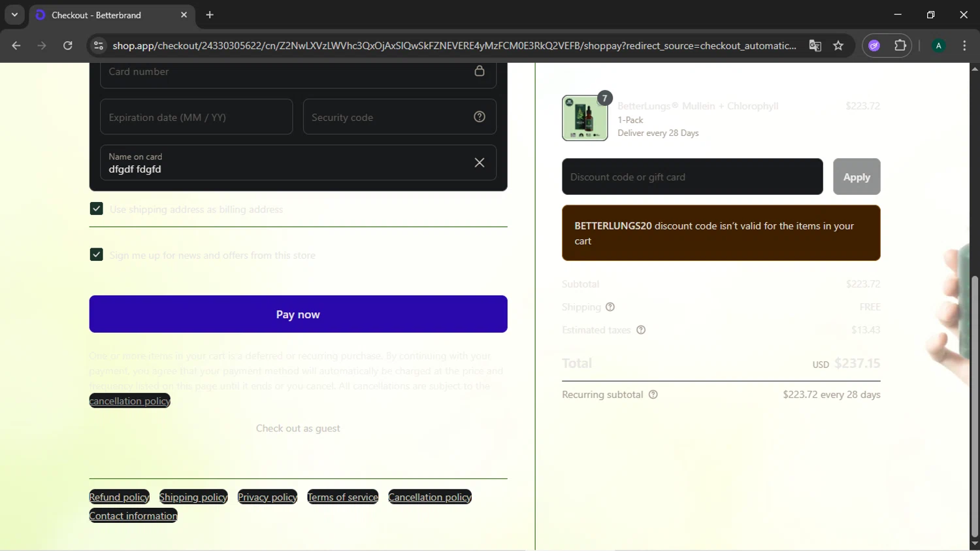The height and width of the screenshot is (551, 980).
Task: Open the profile avatar A
Action: [939, 46]
